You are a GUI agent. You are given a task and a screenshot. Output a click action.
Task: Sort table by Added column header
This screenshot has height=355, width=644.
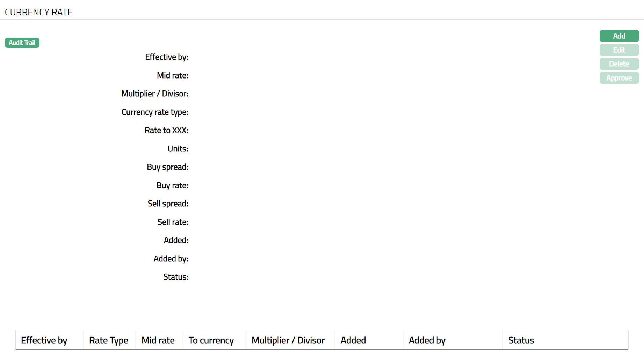point(353,340)
